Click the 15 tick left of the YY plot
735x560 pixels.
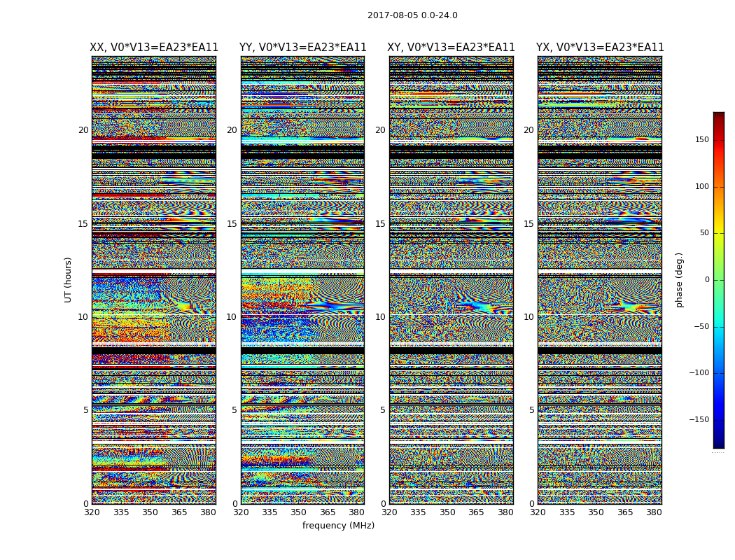(232, 224)
